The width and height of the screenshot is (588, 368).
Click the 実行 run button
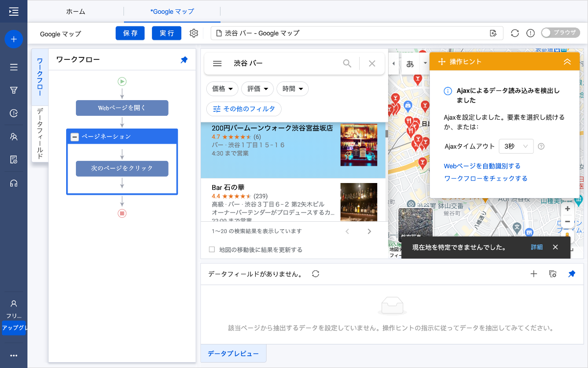click(167, 33)
